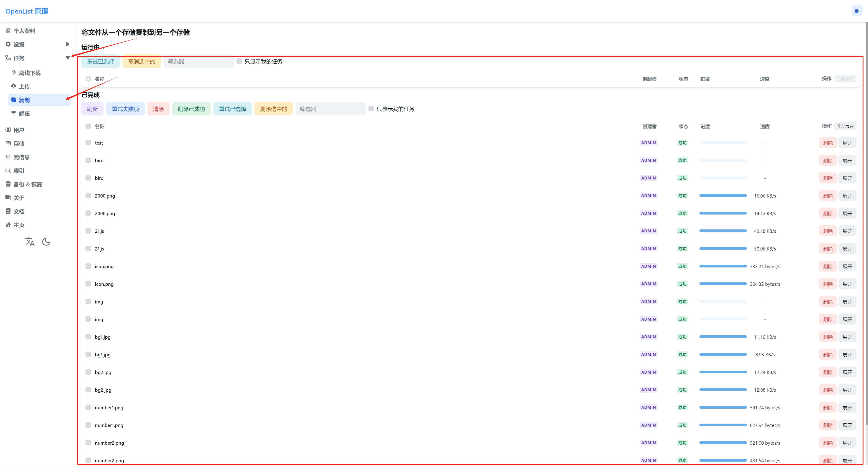The width and height of the screenshot is (868, 465).
Task: Expand the 设置 submenu arrow
Action: [68, 44]
